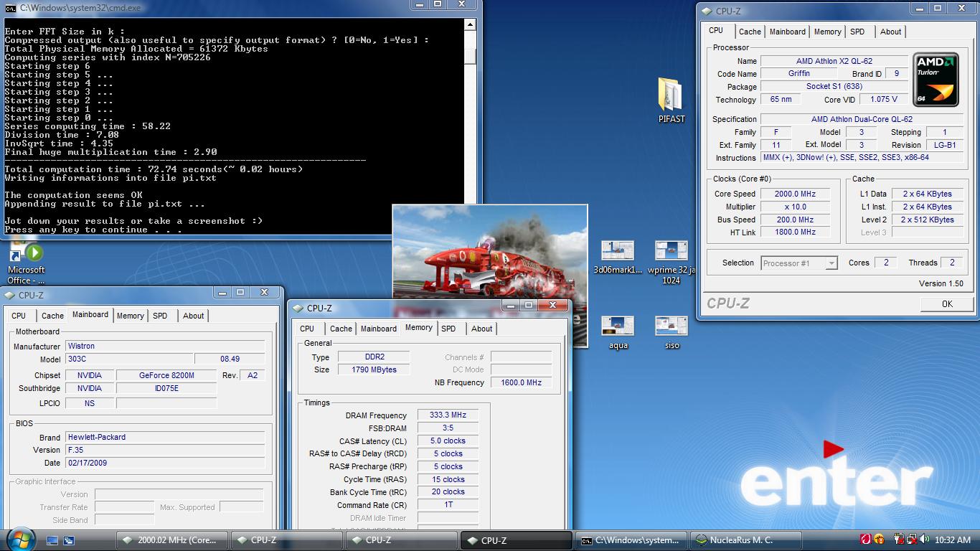This screenshot has width=980, height=551.
Task: Click the Windows Start orb
Action: tap(21, 539)
